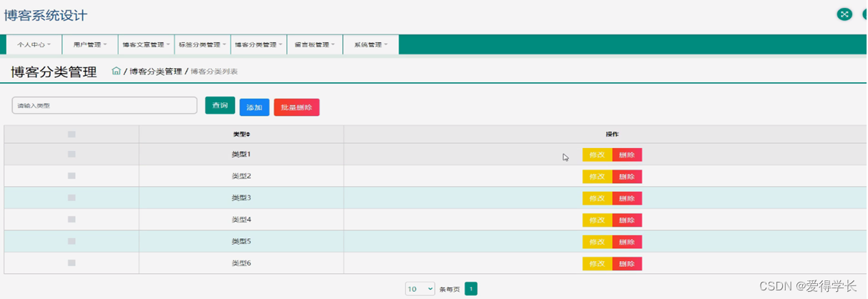
Task: Delete row 类型4 via 删除
Action: 627,220
